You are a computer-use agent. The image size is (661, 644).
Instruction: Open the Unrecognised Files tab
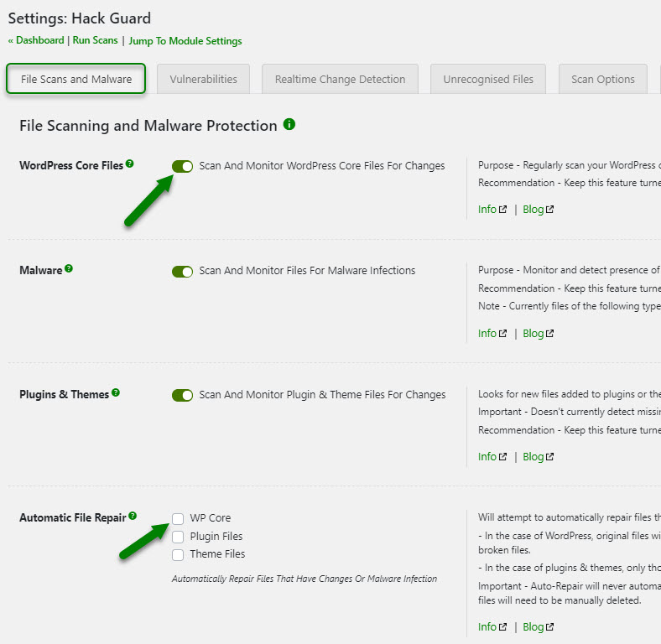488,79
